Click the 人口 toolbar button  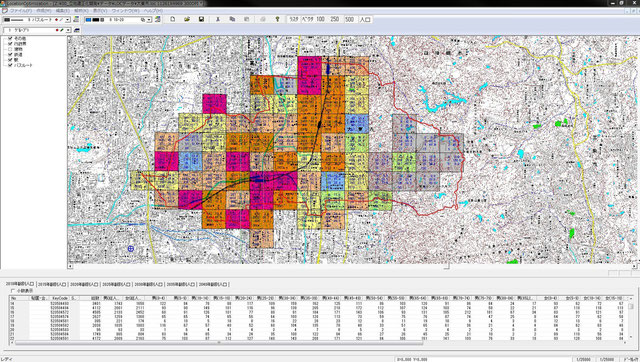point(365,19)
